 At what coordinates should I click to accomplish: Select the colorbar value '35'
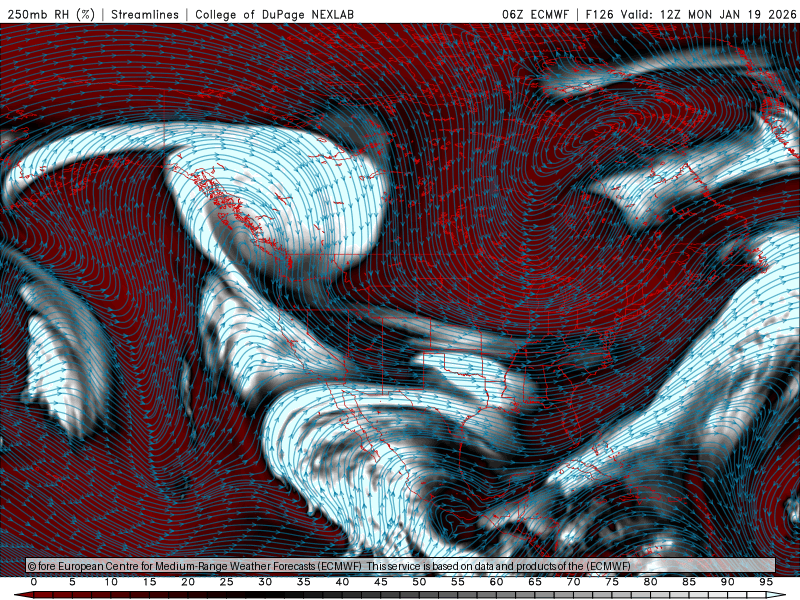[x=304, y=582]
